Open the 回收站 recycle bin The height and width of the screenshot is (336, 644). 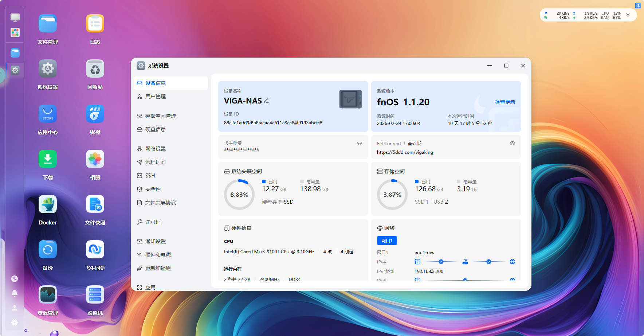(x=95, y=69)
